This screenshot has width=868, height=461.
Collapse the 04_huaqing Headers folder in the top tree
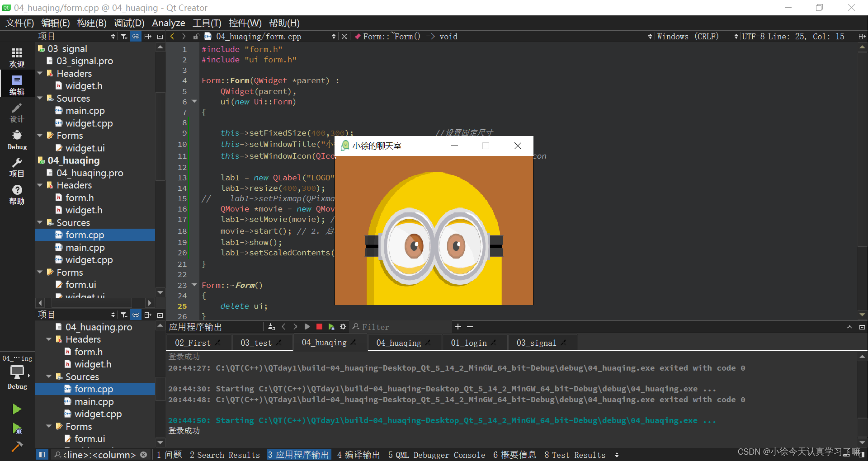[x=40, y=185]
